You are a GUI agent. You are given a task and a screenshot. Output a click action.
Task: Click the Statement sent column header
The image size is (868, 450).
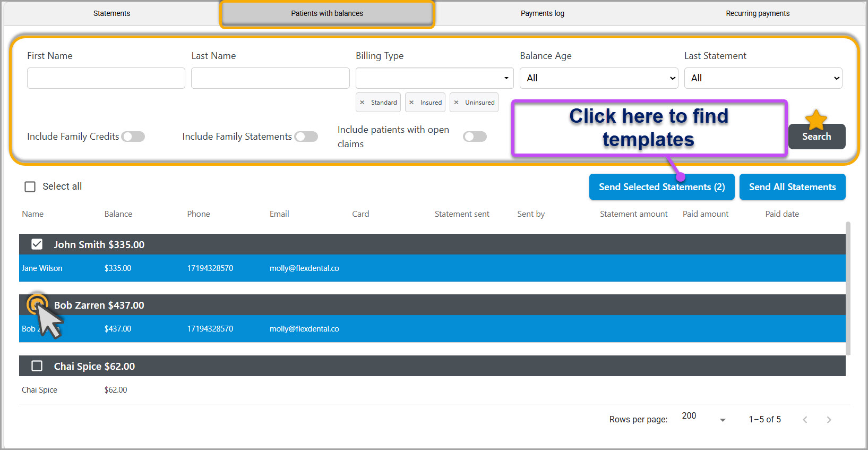tap(462, 214)
